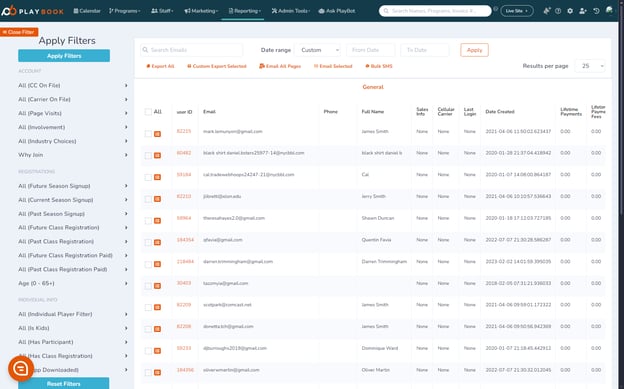Open the chat support bubble

tap(21, 369)
